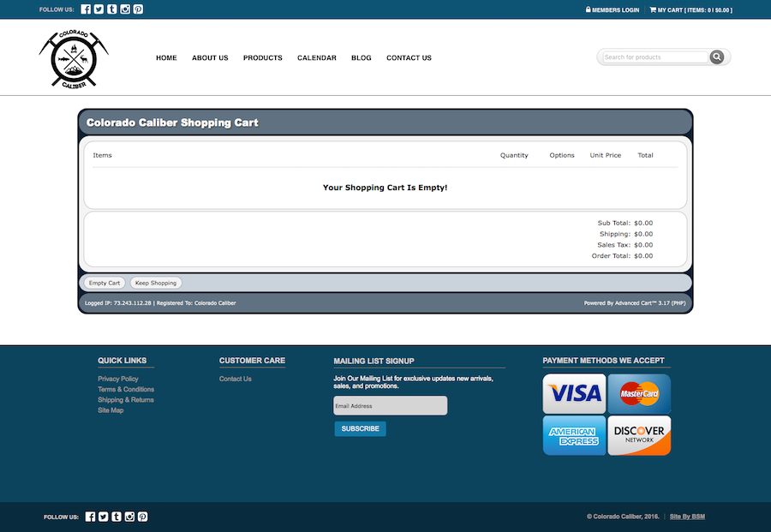This screenshot has width=771, height=532.
Task: View My Cart in the top bar
Action: pos(690,9)
